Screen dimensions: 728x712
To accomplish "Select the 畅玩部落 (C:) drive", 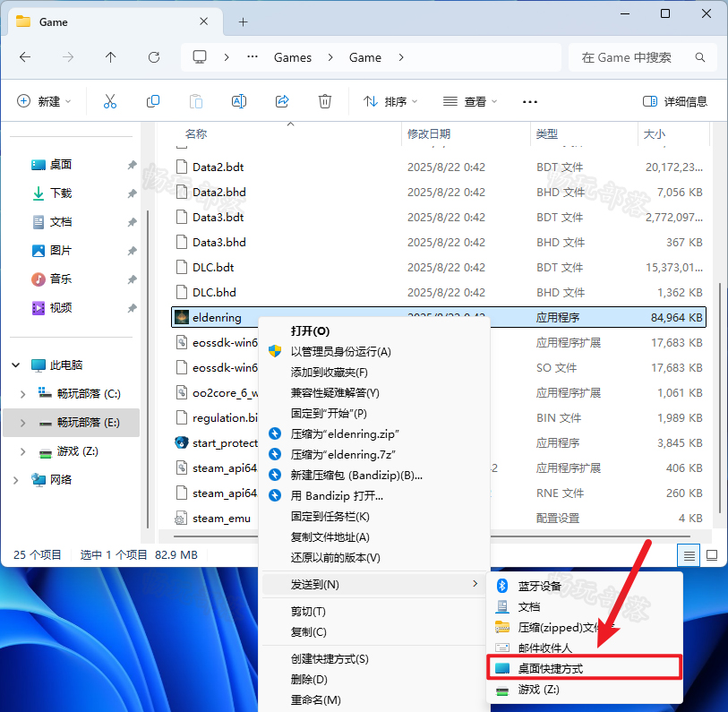I will [x=89, y=394].
